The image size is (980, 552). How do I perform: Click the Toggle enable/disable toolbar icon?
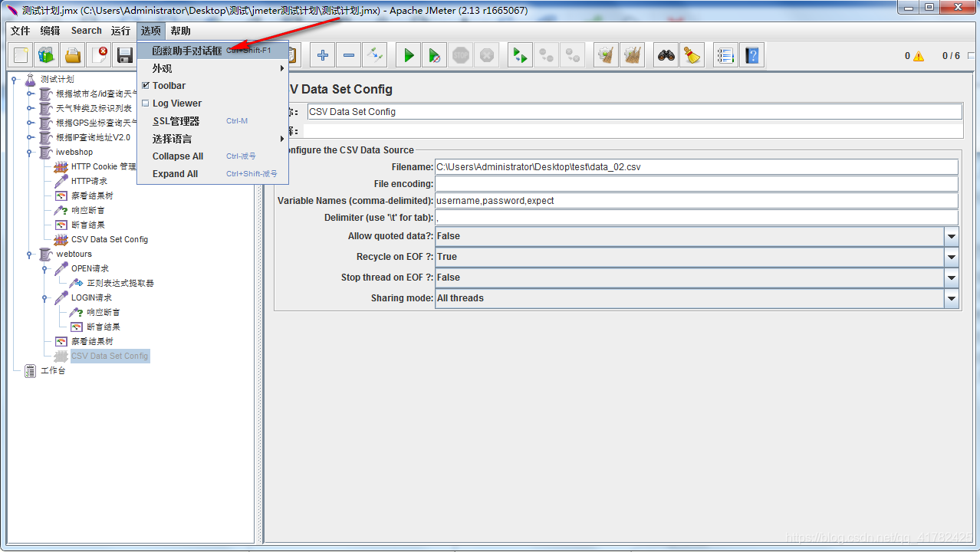(375, 55)
